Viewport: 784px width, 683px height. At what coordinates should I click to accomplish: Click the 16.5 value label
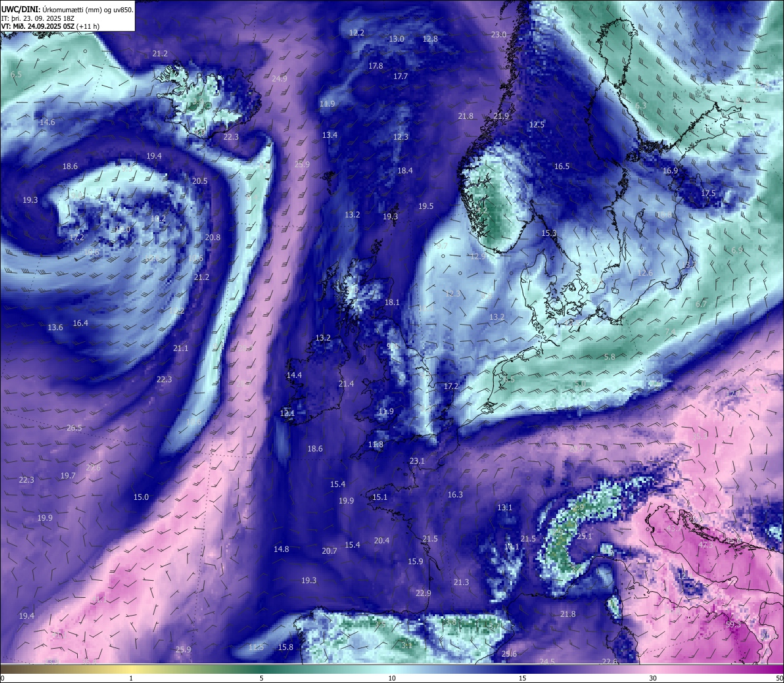tap(562, 166)
